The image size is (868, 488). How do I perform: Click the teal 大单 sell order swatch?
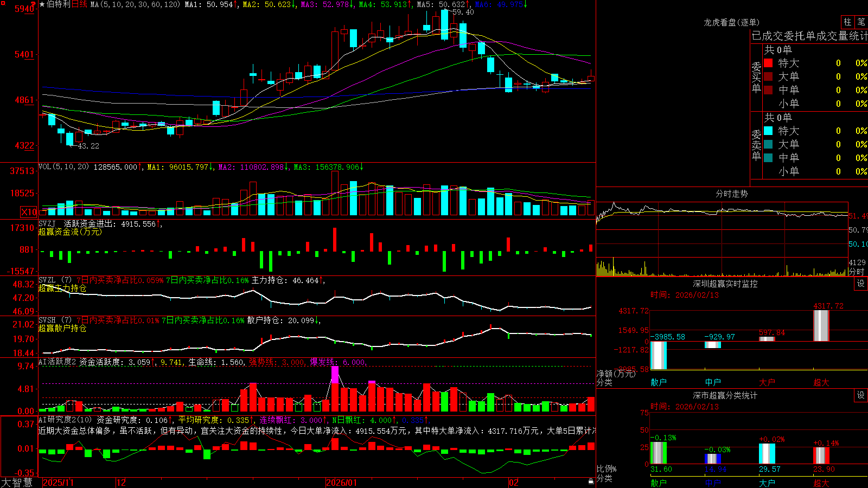click(x=768, y=144)
